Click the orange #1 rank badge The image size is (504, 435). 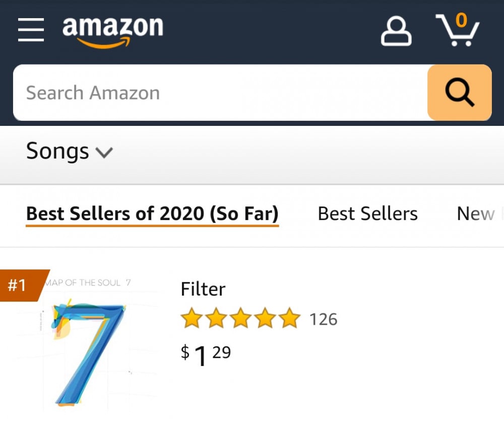tap(19, 285)
